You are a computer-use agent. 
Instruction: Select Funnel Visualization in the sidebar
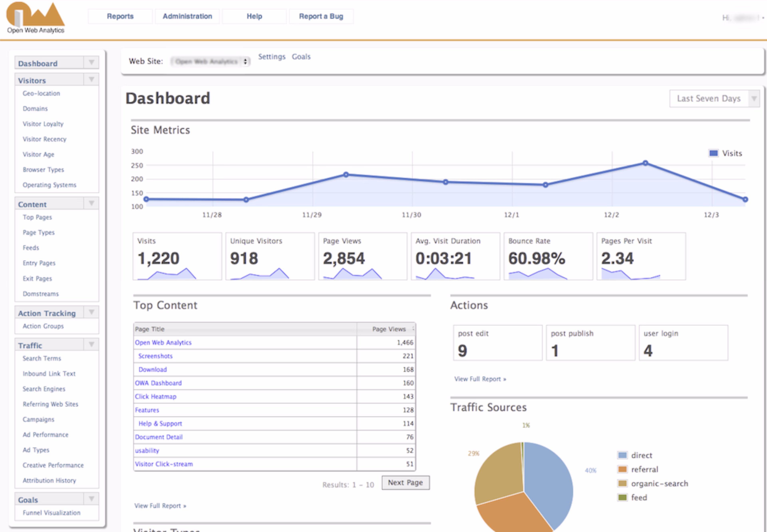tap(51, 513)
